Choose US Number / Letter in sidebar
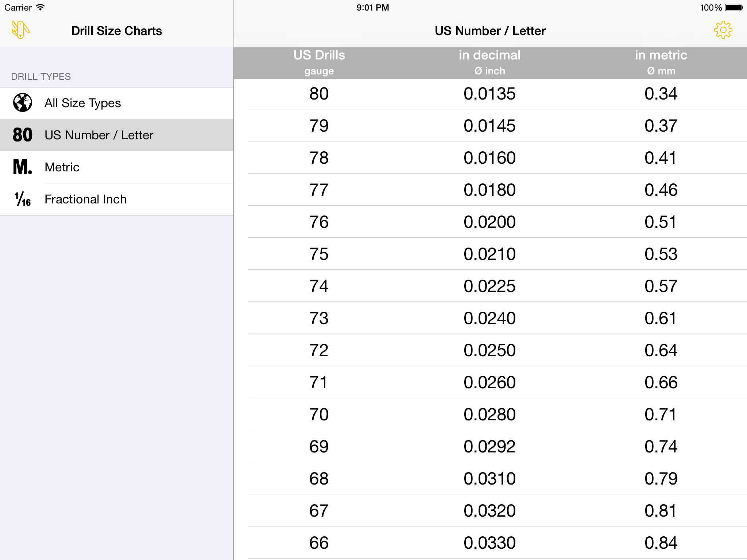747x560 pixels. [117, 135]
